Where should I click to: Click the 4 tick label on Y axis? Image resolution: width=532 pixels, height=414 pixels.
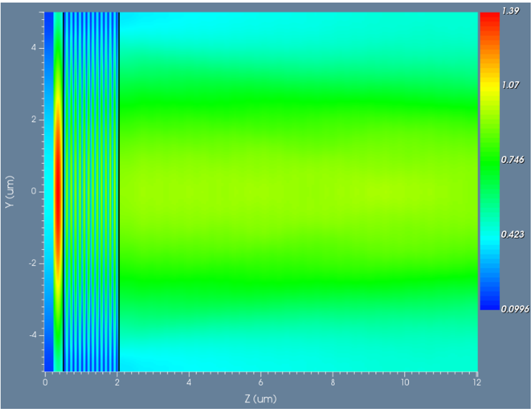click(x=34, y=48)
